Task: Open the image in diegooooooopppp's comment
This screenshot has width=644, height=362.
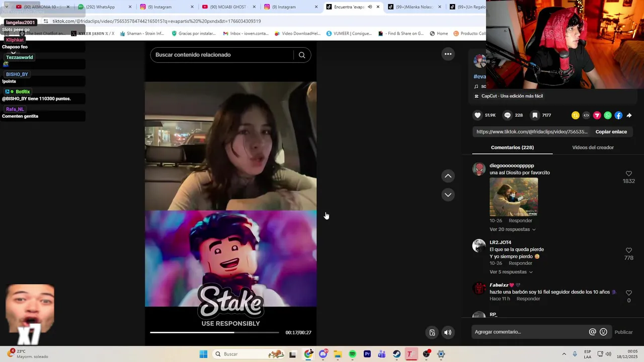Action: [514, 197]
